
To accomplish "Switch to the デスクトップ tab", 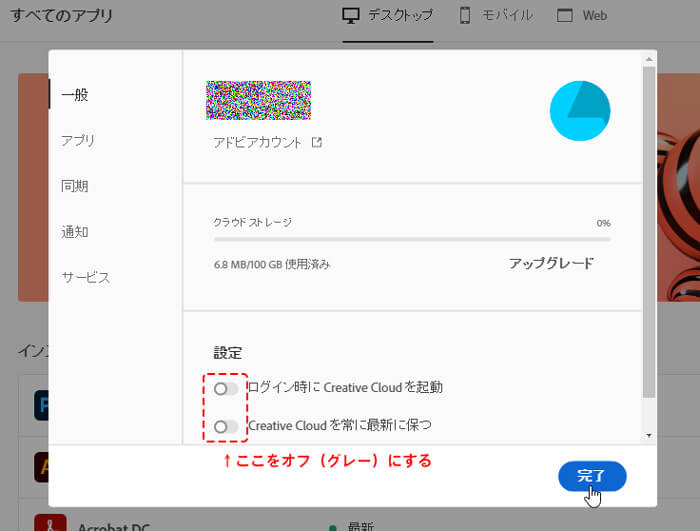I will click(388, 16).
